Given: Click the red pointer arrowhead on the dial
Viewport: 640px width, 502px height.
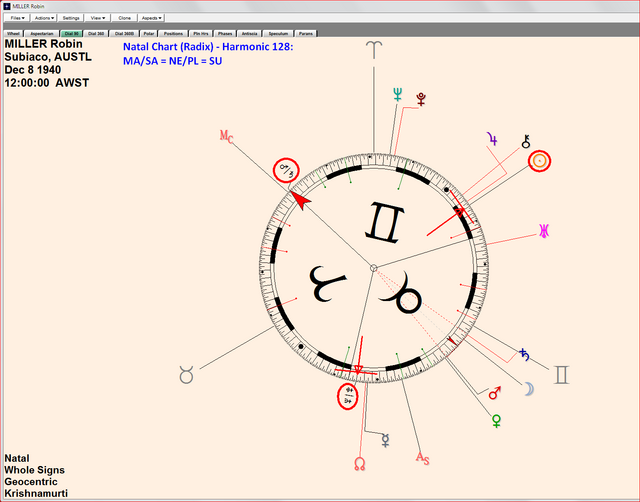Looking at the screenshot, I should click(x=302, y=202).
